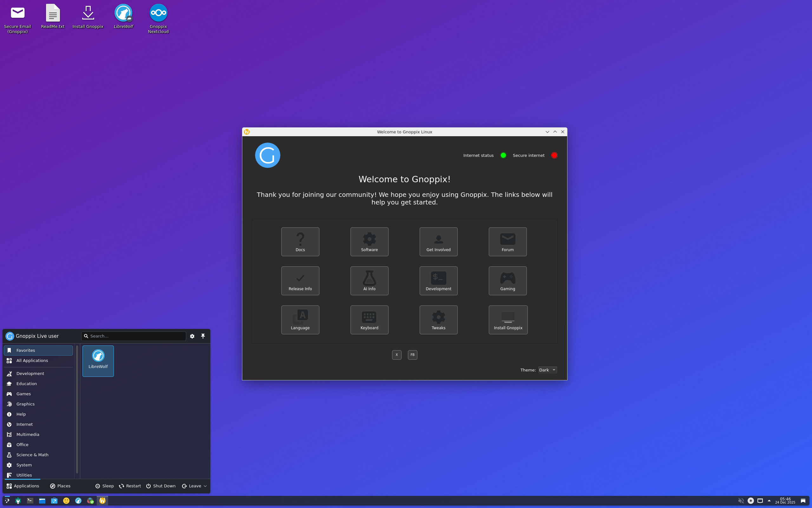This screenshot has width=812, height=508.
Task: Open the Tweaks tile
Action: pos(438,319)
